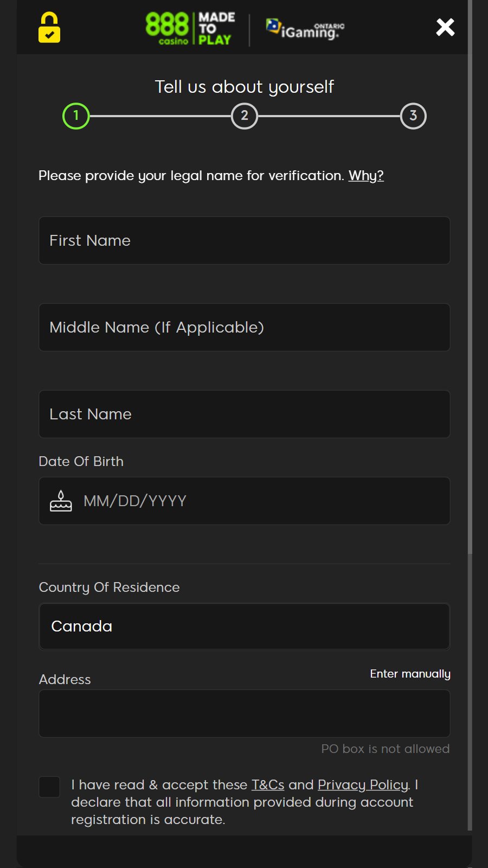Enter date in MM/DD/YYYY field

(x=260, y=501)
